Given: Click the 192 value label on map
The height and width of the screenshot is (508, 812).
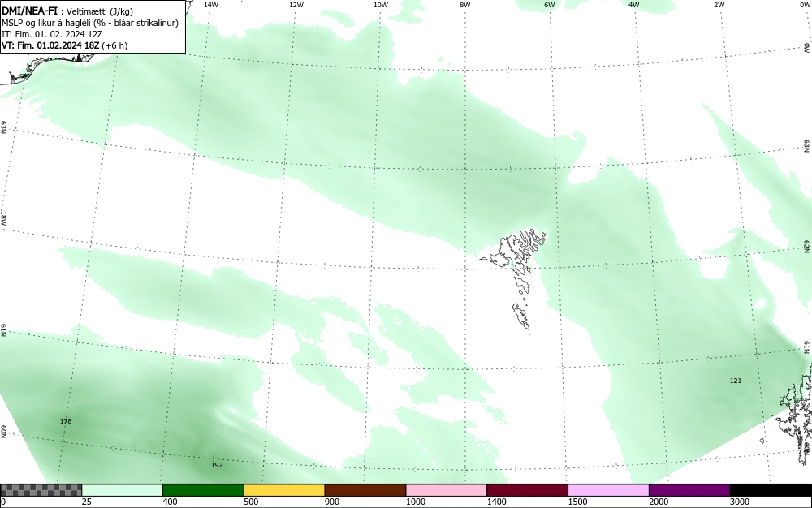Looking at the screenshot, I should coord(217,465).
